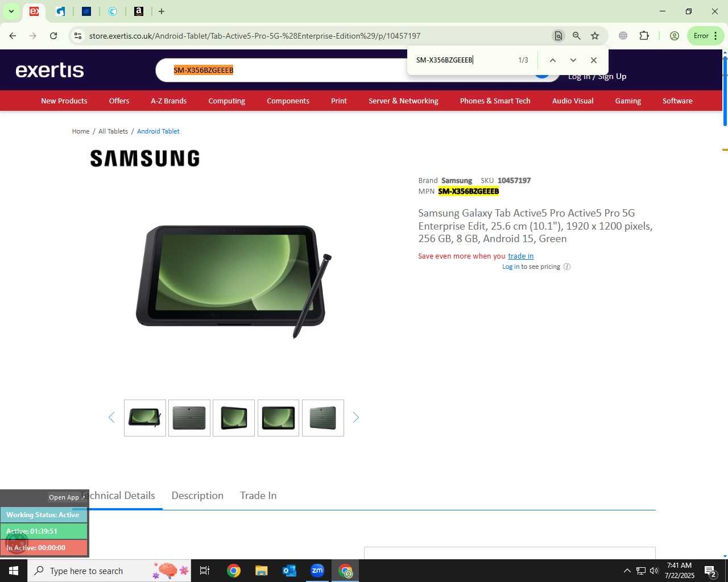Open File Explorer from the taskbar

(261, 571)
